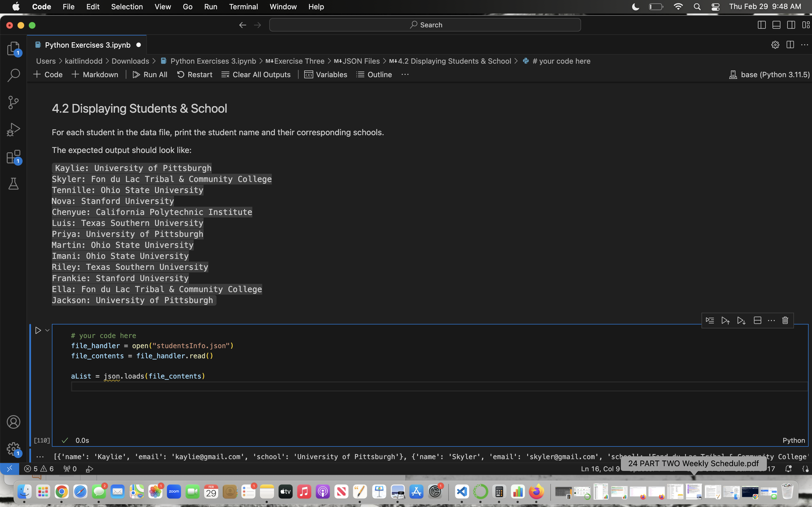This screenshot has width=812, height=507.
Task: Expand more notebook toolbar actions ellipsis
Action: pyautogui.click(x=405, y=74)
